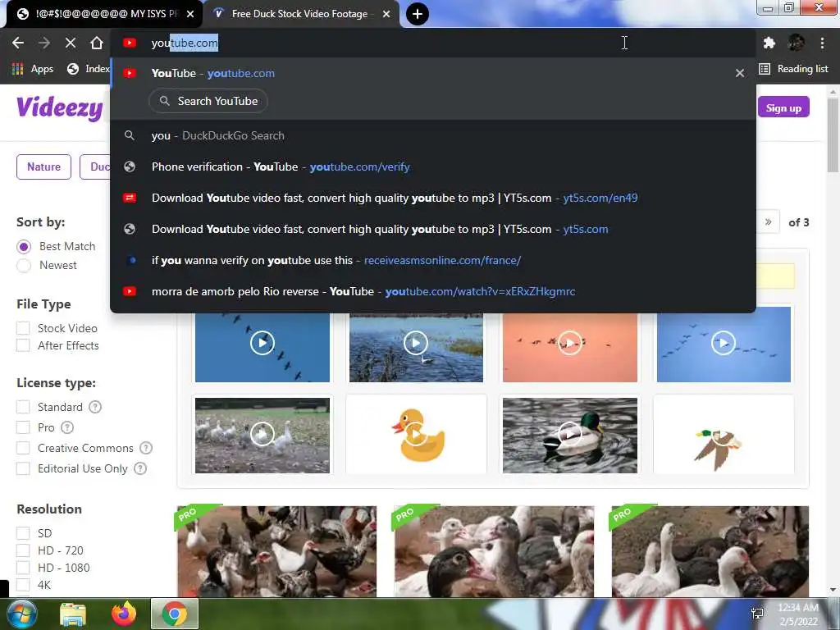The width and height of the screenshot is (840, 630).
Task: Play the birds on orange sky video
Action: coord(570,343)
